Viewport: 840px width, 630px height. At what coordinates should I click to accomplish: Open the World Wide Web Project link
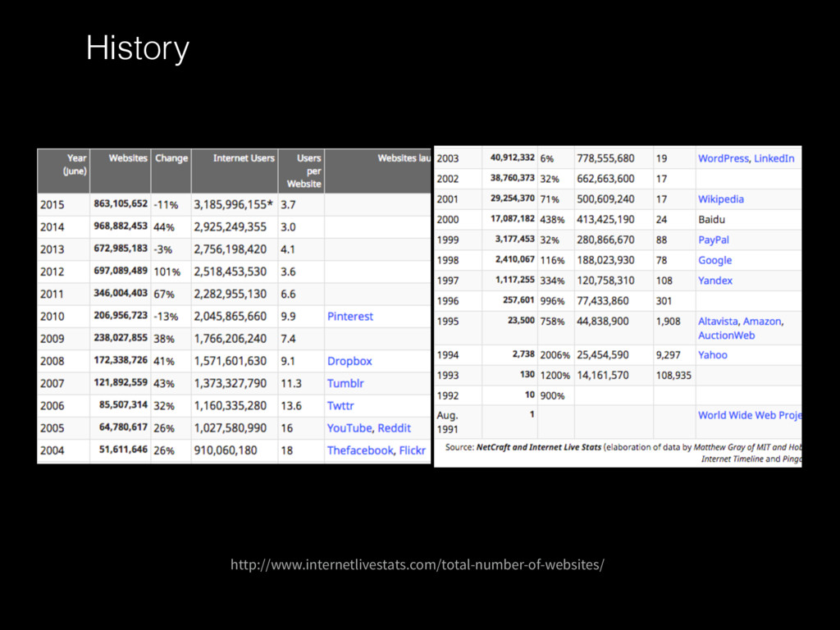coord(750,415)
